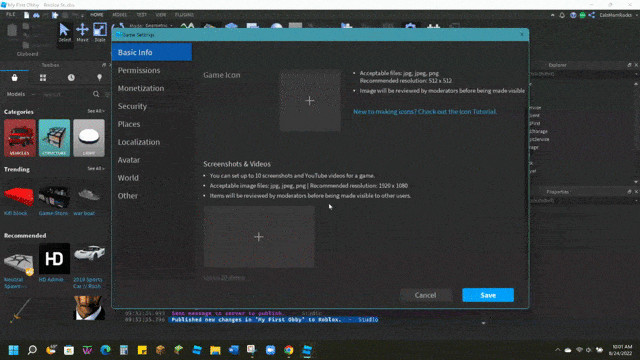Open Sticky Notes from taskbar
Viewport: 640px width, 360px height.
142,350
